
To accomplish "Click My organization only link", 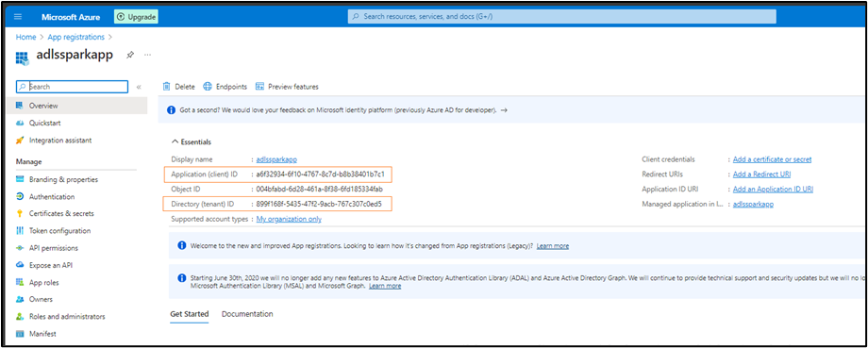I will tap(289, 219).
